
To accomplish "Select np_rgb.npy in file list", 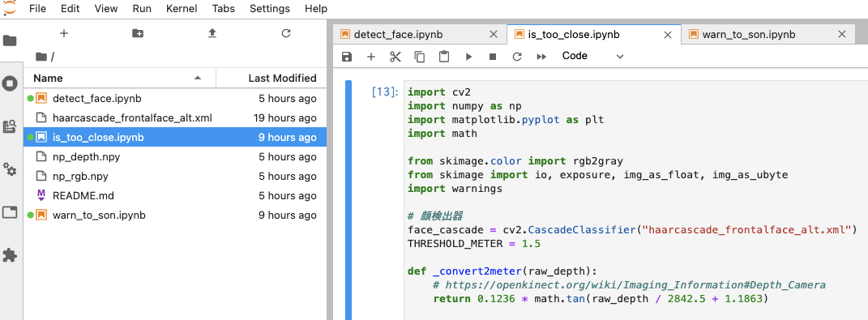I will tap(175, 176).
